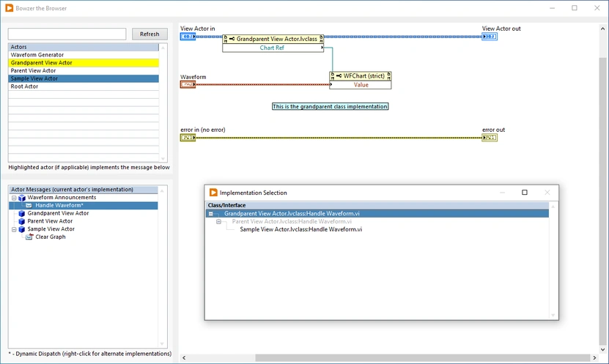This screenshot has height=364, width=609.
Task: Select Root Actor in Actors list
Action: 84,86
